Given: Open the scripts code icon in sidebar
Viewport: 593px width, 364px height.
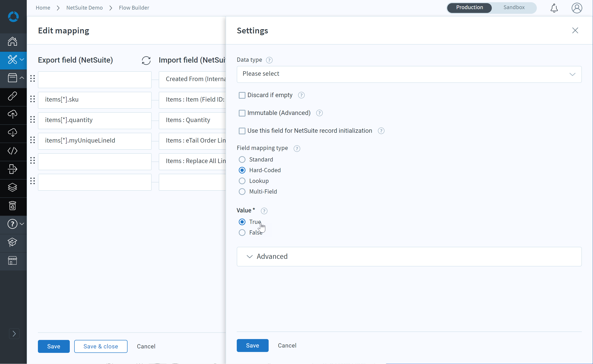Looking at the screenshot, I should [x=12, y=151].
